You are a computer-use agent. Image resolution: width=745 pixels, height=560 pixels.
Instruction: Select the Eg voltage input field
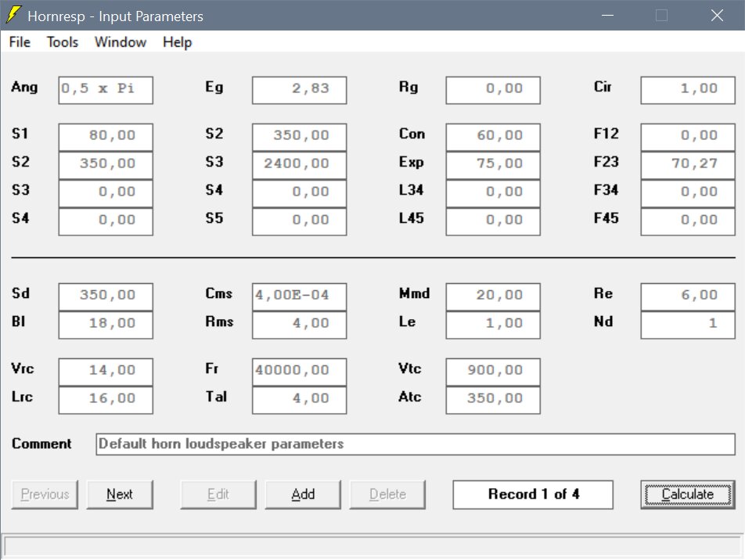[x=299, y=90]
